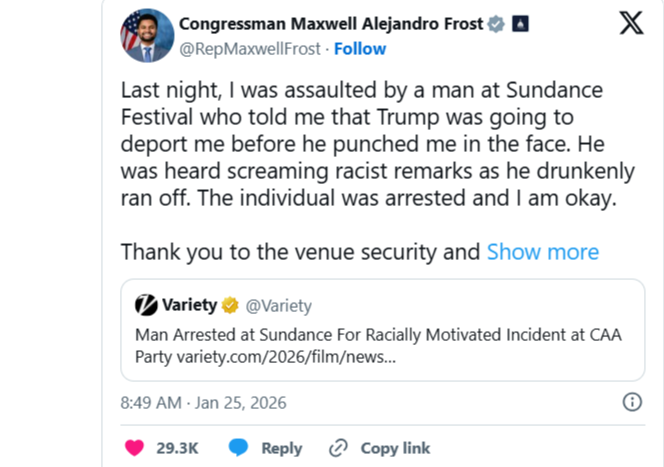Open the Twitter info circle icon
Image resolution: width=664 pixels, height=467 pixels.
(632, 402)
